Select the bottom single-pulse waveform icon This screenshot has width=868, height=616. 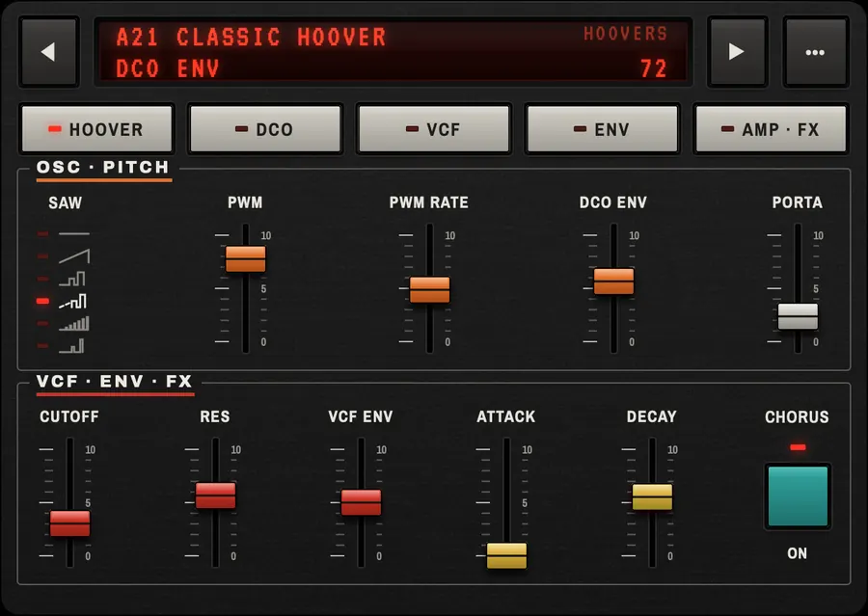point(72,346)
